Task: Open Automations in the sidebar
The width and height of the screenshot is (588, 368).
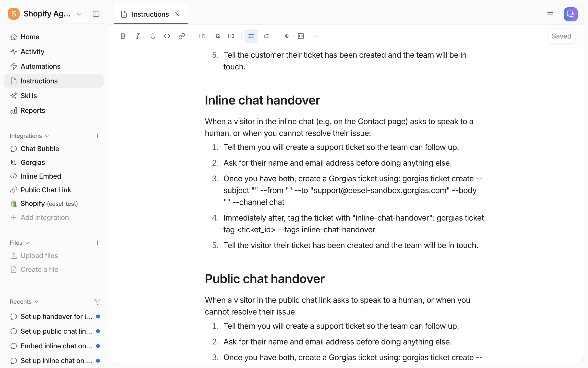Action: pyautogui.click(x=54, y=66)
